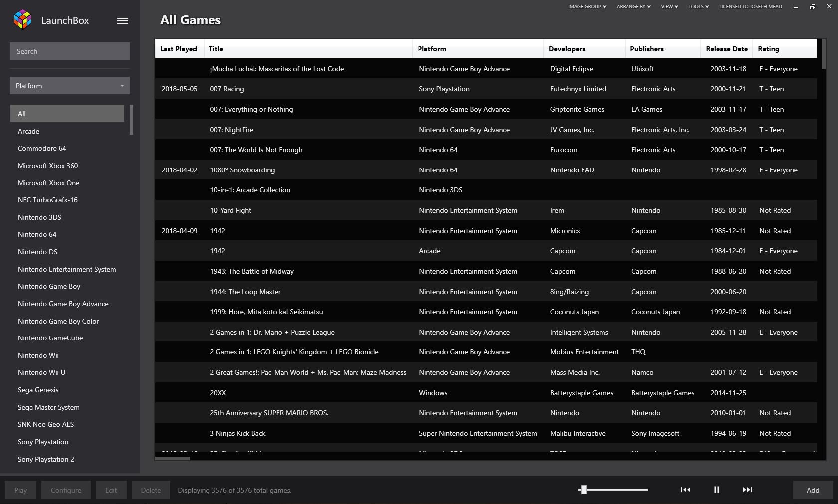This screenshot has width=838, height=504.
Task: Select Nintendo 3DS in sidebar
Action: coord(67,217)
